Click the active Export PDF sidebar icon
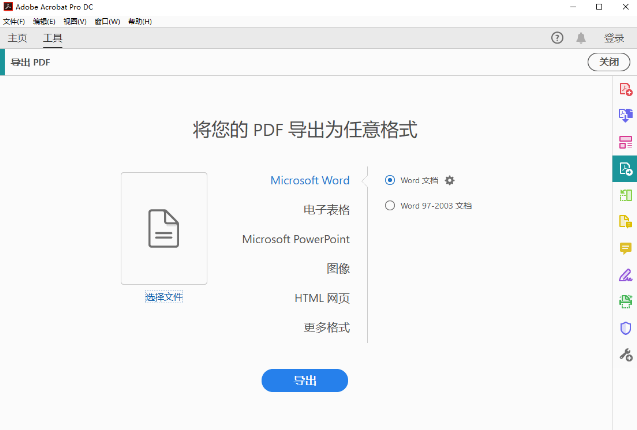This screenshot has height=430, width=637. pyautogui.click(x=625, y=168)
